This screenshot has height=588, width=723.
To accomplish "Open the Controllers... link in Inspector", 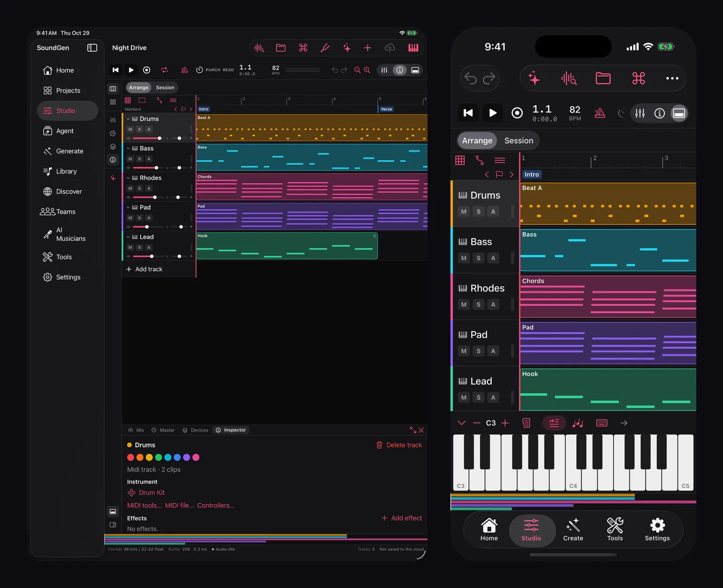I will (x=216, y=505).
